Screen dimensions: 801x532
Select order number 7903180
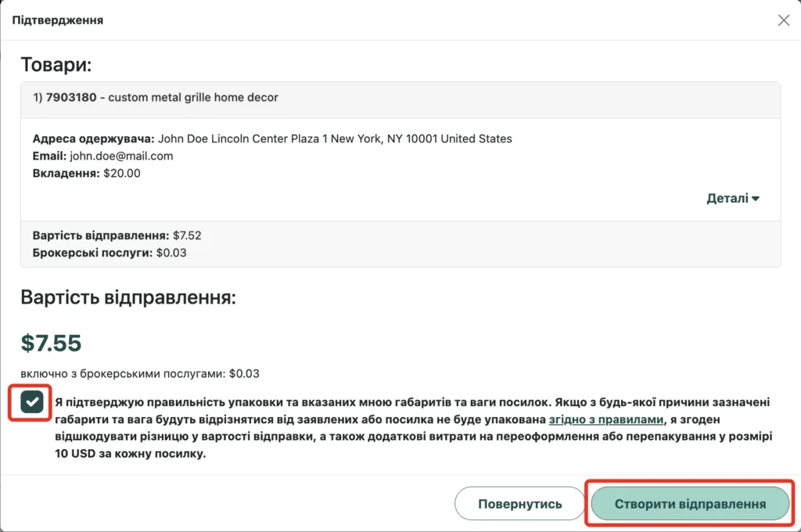(71, 97)
